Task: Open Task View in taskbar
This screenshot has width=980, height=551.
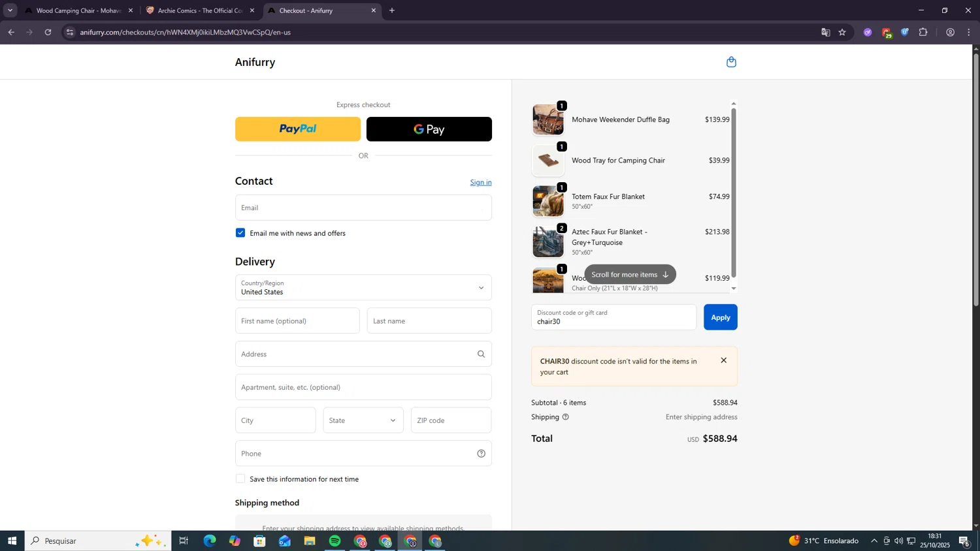Action: click(184, 541)
